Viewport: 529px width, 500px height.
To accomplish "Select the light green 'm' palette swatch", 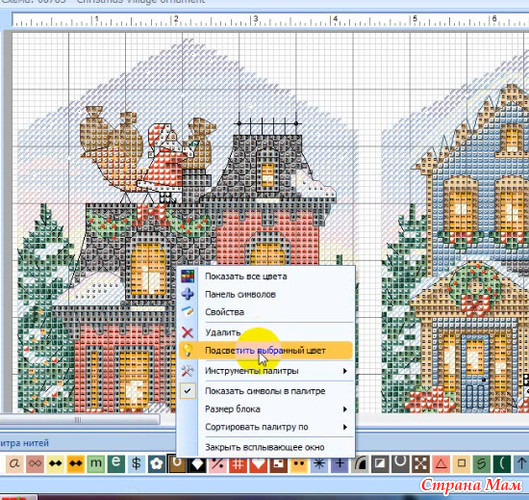I will (96, 464).
